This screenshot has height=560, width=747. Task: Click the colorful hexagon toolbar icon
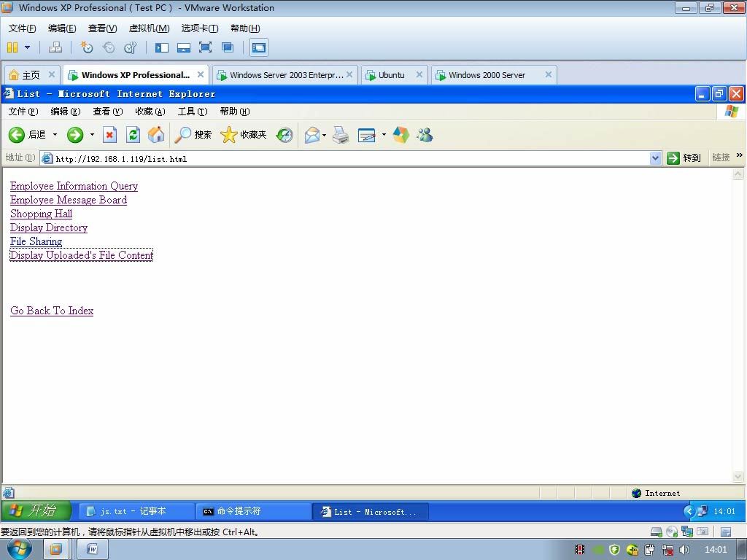(400, 135)
